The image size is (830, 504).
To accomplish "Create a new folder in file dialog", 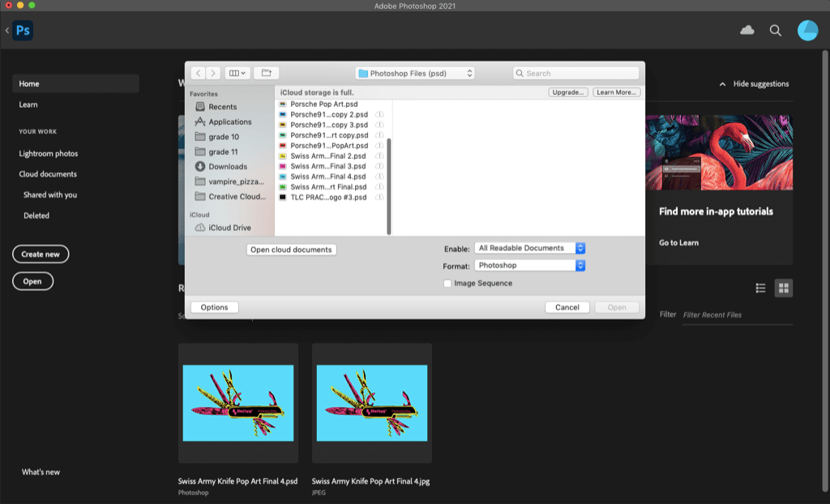I will point(266,73).
